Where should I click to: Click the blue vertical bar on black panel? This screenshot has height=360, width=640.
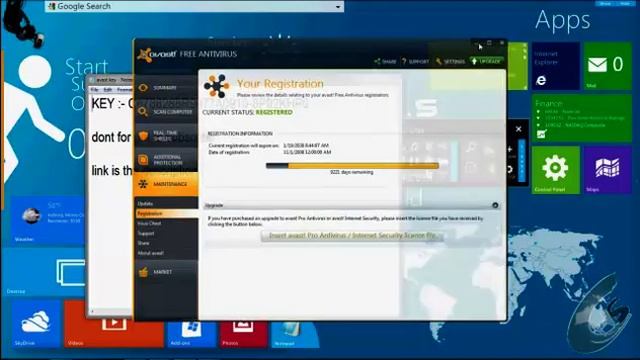pyautogui.click(x=522, y=160)
